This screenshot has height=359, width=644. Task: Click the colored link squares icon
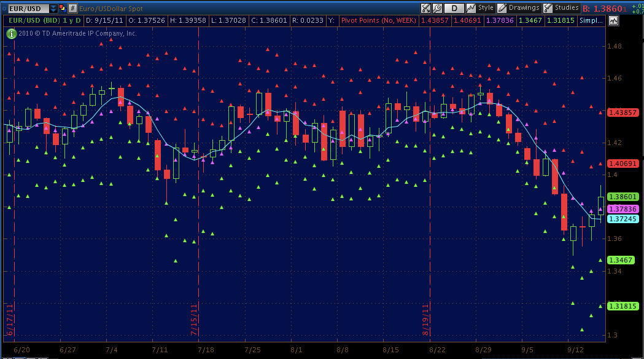[x=62, y=8]
